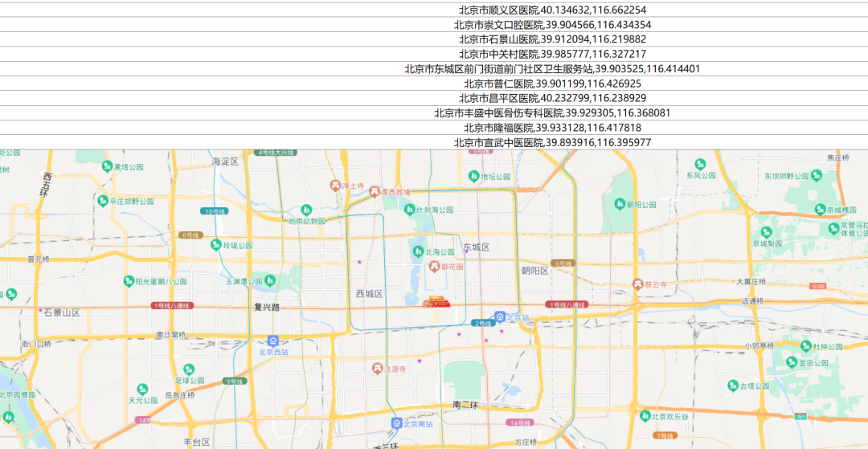
Task: Click the 10号线 subway line label
Action: click(215, 212)
